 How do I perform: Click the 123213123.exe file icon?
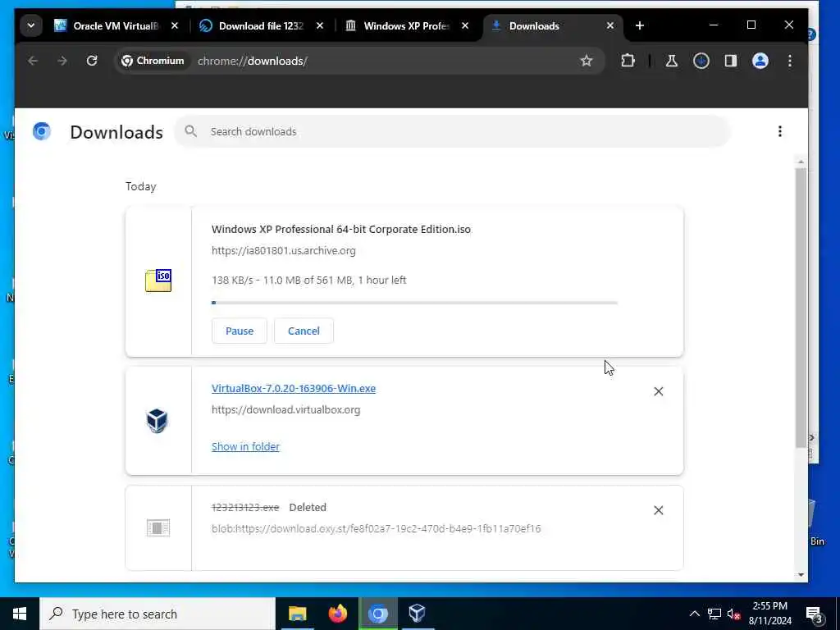(x=158, y=528)
